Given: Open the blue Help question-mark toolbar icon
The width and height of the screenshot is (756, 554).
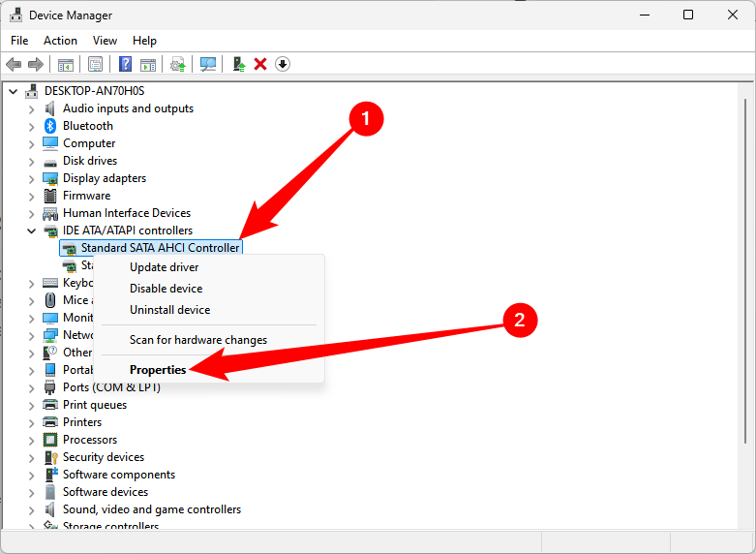Looking at the screenshot, I should coord(126,64).
